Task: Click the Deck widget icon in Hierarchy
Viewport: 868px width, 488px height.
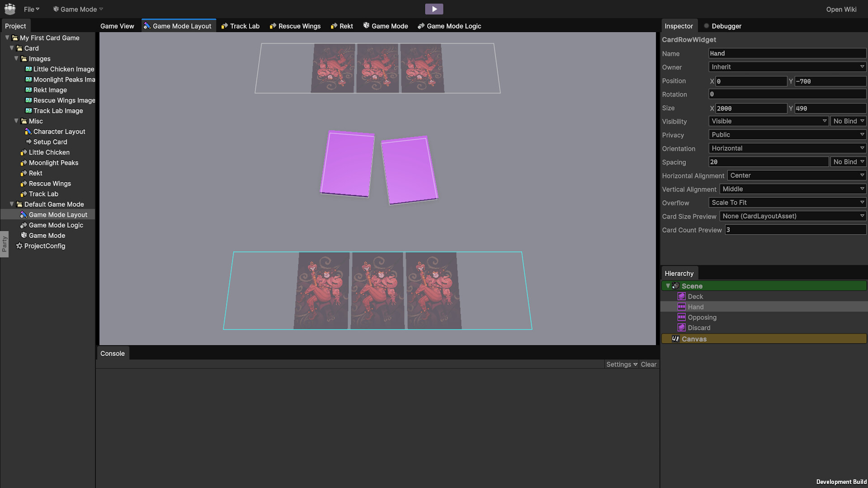Action: tap(682, 296)
